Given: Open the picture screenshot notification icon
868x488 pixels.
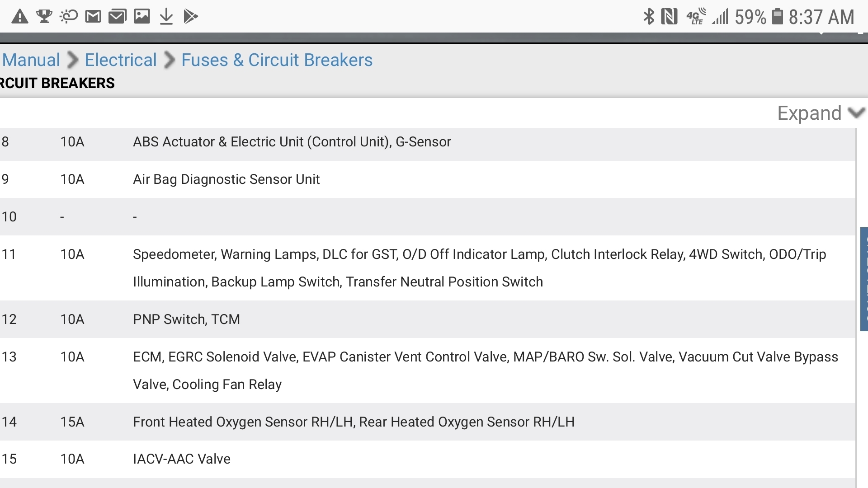Looking at the screenshot, I should tap(142, 17).
